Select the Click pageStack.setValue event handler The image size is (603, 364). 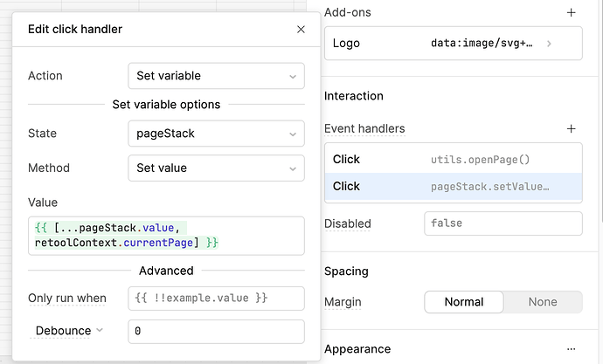[454, 186]
